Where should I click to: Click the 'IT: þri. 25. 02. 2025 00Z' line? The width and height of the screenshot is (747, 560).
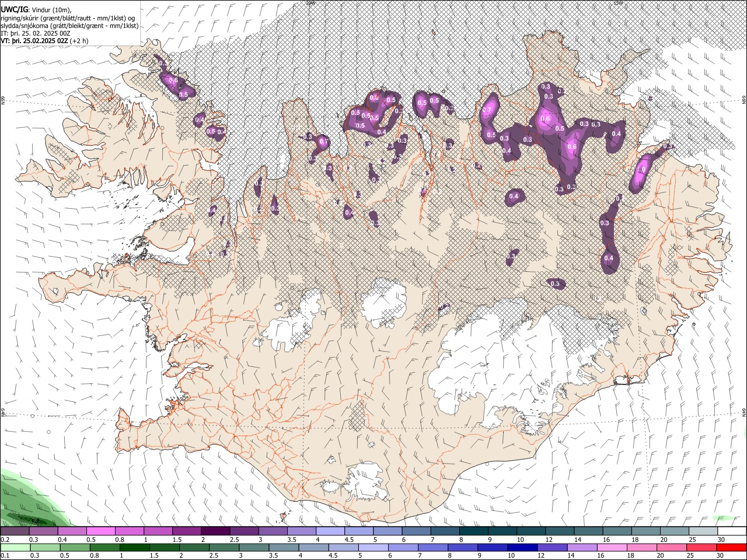(36, 33)
